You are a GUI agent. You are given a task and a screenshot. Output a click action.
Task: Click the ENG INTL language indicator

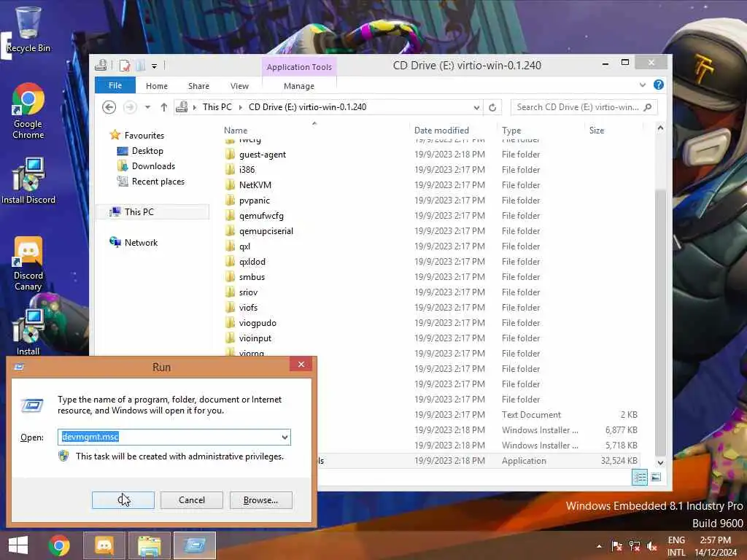click(x=676, y=546)
